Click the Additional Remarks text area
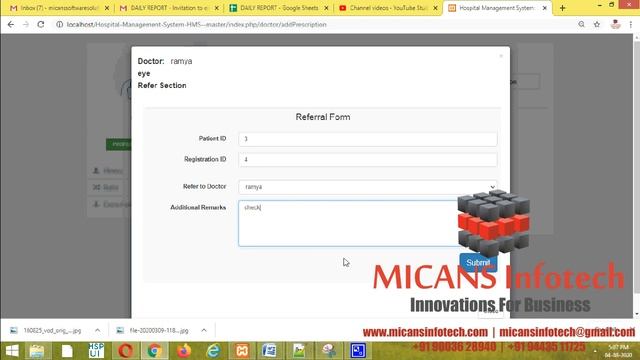The image size is (640, 360). 368,223
